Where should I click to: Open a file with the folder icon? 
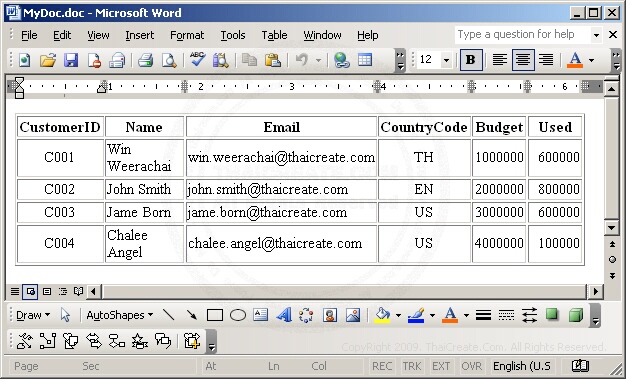48,60
